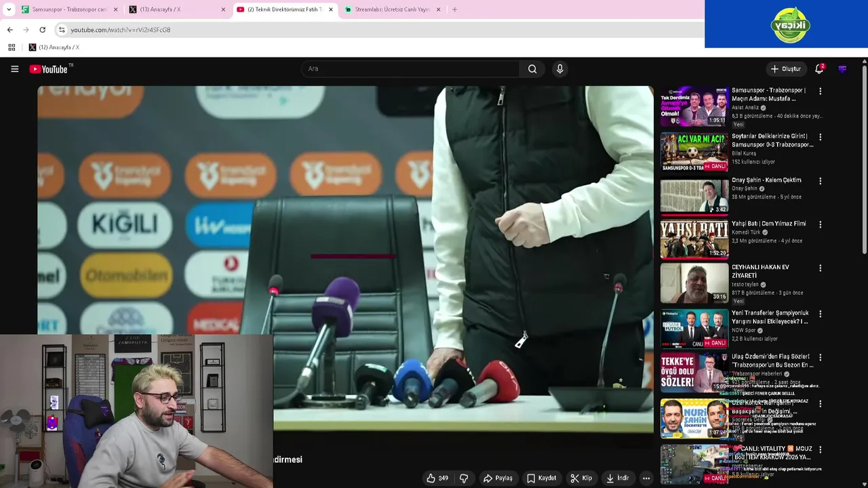868x488 pixels.
Task: Reload the page with refresh icon
Action: tap(42, 30)
